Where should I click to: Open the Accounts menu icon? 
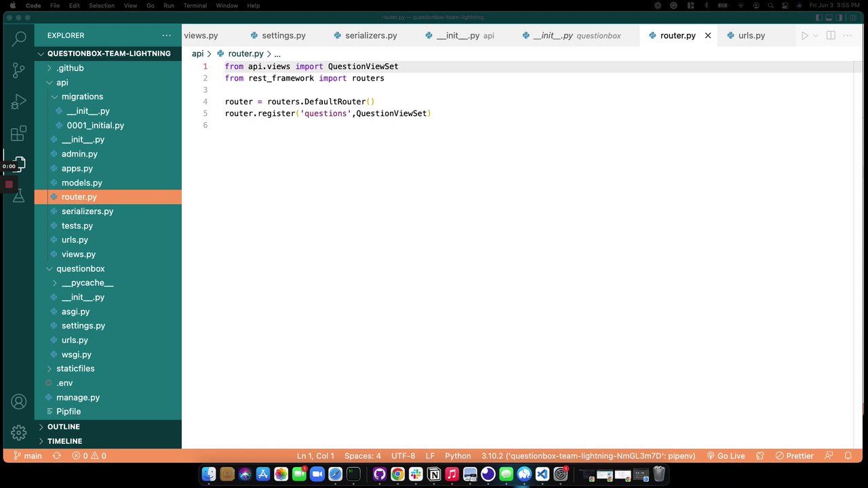tap(19, 401)
